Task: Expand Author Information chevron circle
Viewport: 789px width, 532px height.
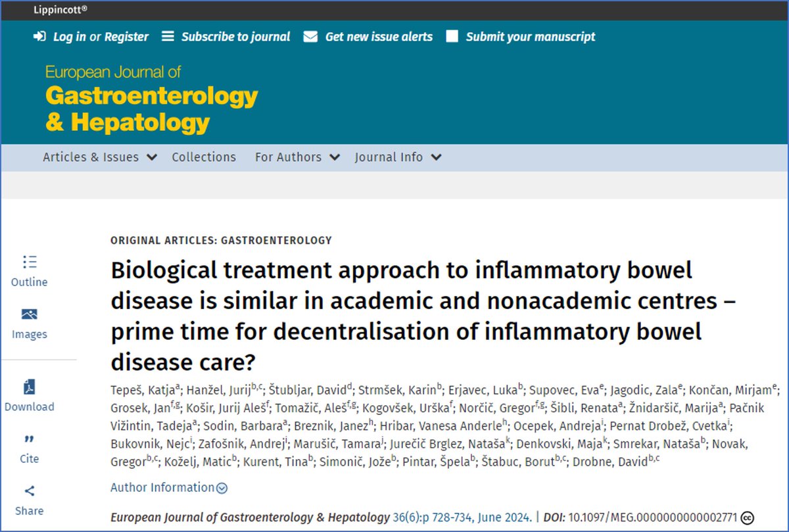Action: 222,488
